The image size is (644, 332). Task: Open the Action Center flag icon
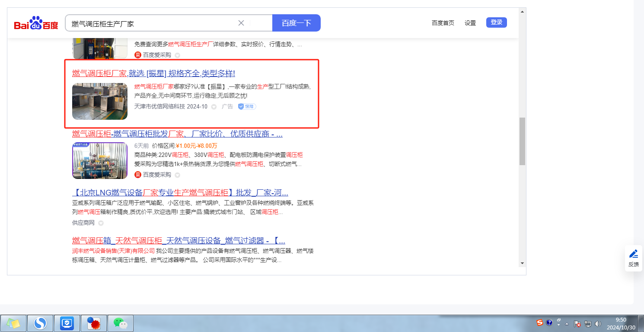577,323
